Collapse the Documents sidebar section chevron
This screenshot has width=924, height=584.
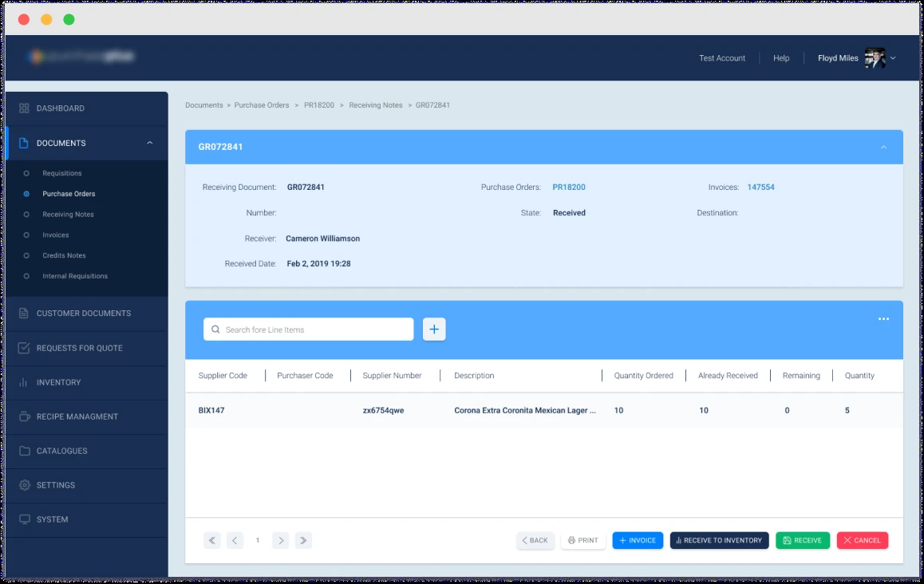(150, 143)
